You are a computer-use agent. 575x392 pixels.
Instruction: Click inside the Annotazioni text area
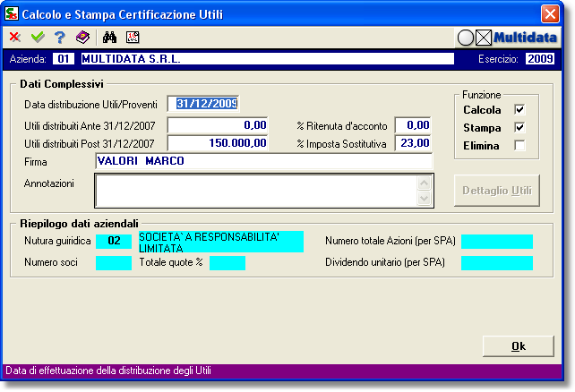point(256,191)
